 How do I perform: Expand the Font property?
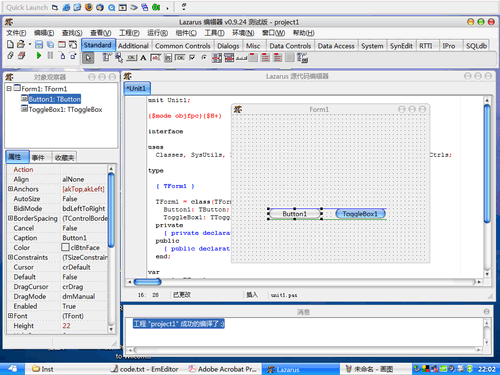tap(10, 315)
